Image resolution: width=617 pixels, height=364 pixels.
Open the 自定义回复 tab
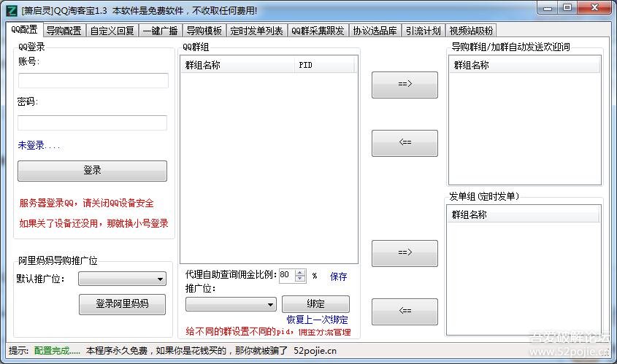tap(112, 31)
